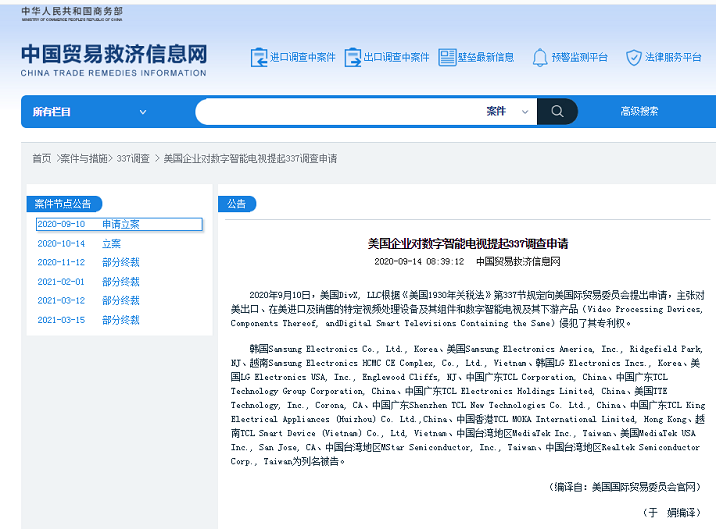Go to 首页 in breadcrumb
The height and width of the screenshot is (529, 716).
coord(42,159)
